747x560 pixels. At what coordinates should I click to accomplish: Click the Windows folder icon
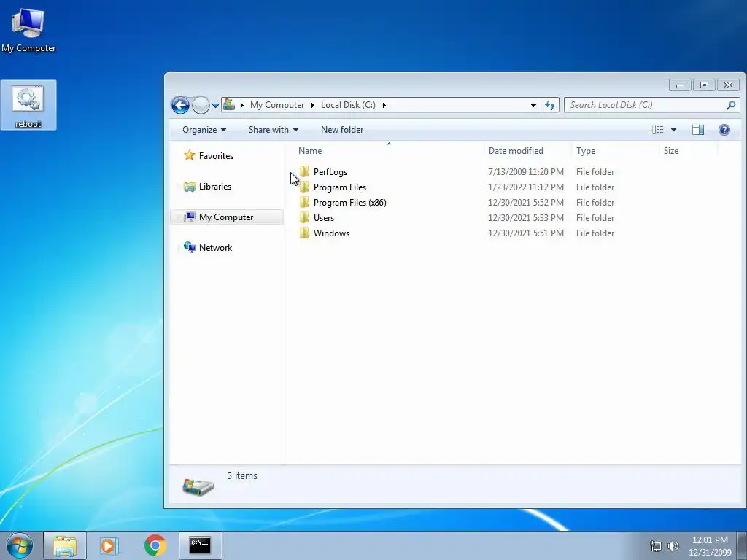click(304, 233)
